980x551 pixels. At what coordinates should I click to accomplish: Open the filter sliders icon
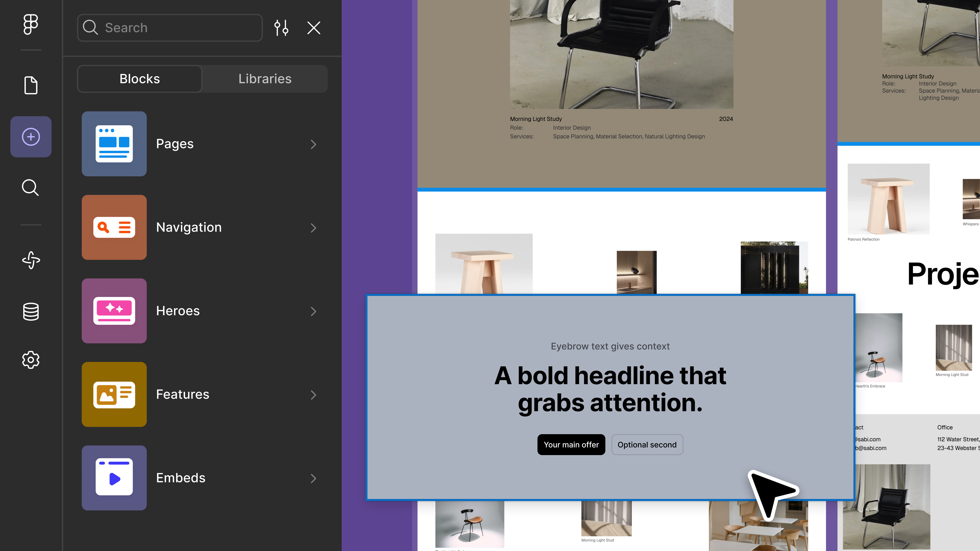281,28
